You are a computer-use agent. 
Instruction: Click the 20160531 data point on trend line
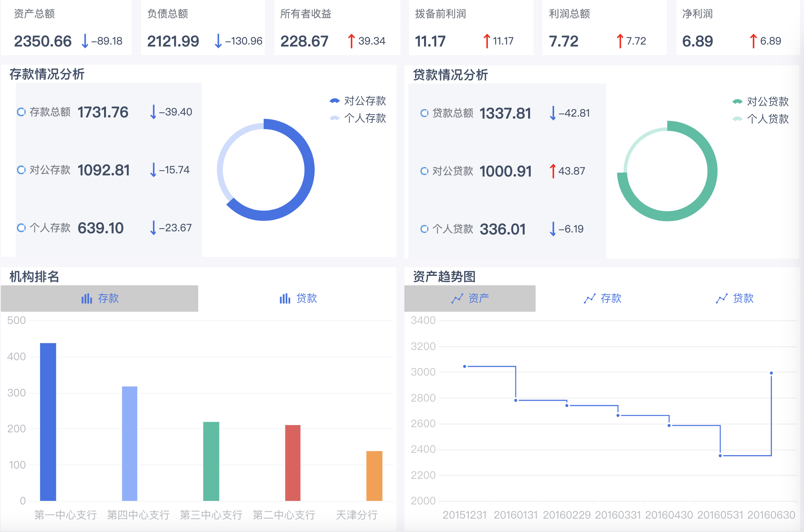pos(720,456)
